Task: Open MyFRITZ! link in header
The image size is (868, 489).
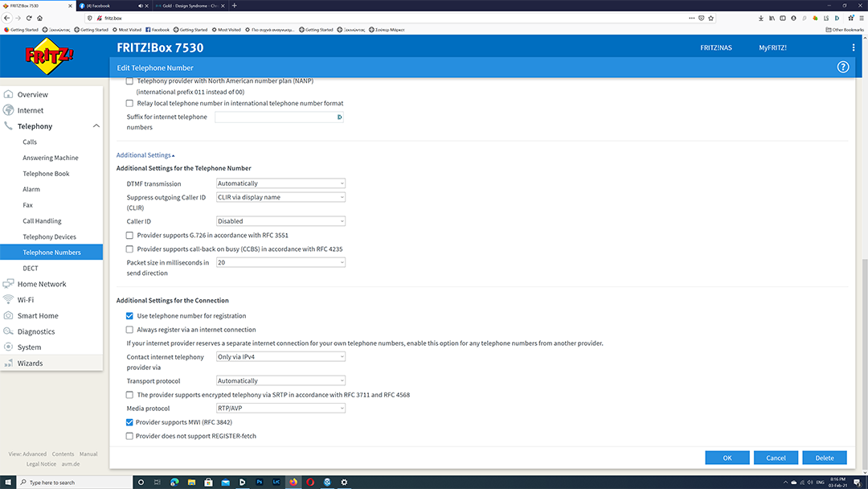Action: pyautogui.click(x=773, y=47)
